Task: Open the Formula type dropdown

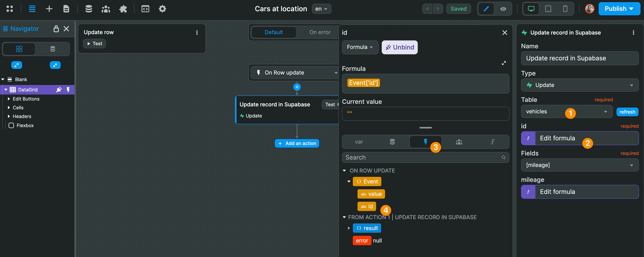Action: coord(360,47)
